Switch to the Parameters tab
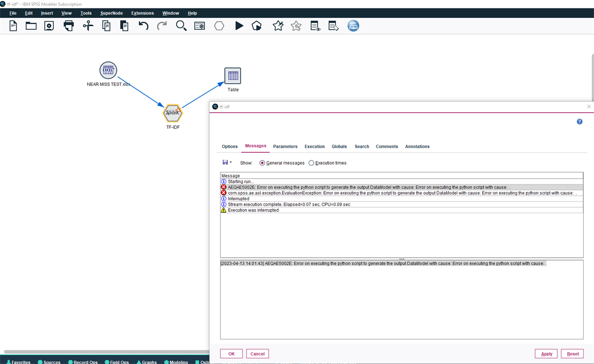The width and height of the screenshot is (594, 364). coord(285,146)
